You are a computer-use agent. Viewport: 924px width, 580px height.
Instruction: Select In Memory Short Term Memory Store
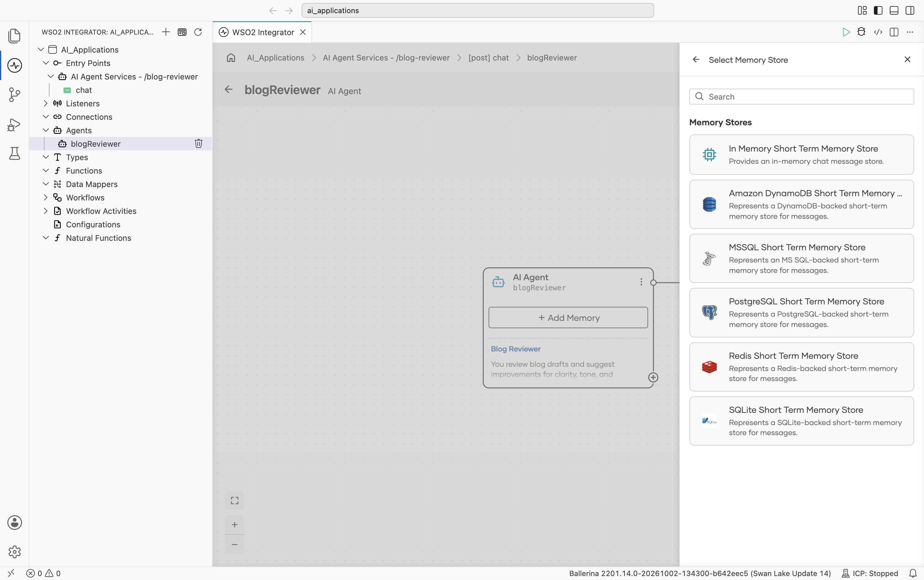[801, 155]
